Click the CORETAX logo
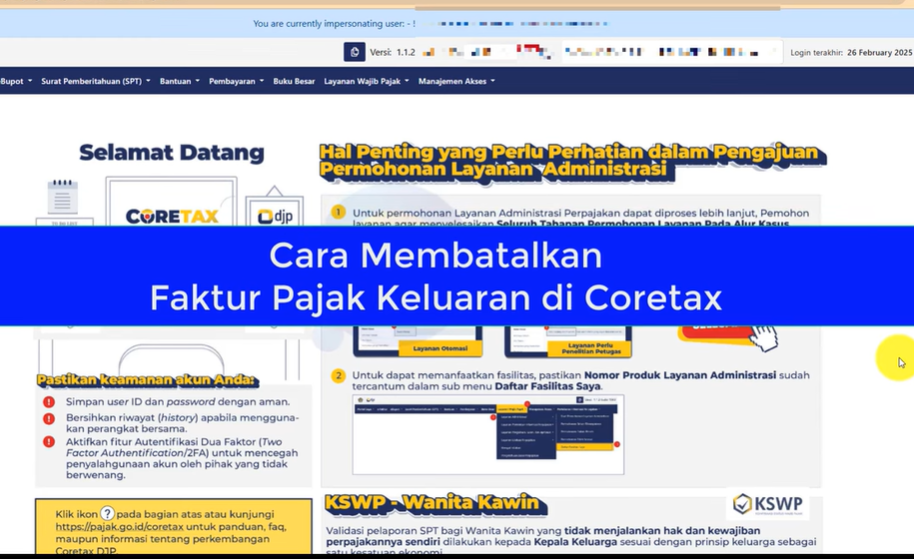The width and height of the screenshot is (914, 559). [172, 216]
